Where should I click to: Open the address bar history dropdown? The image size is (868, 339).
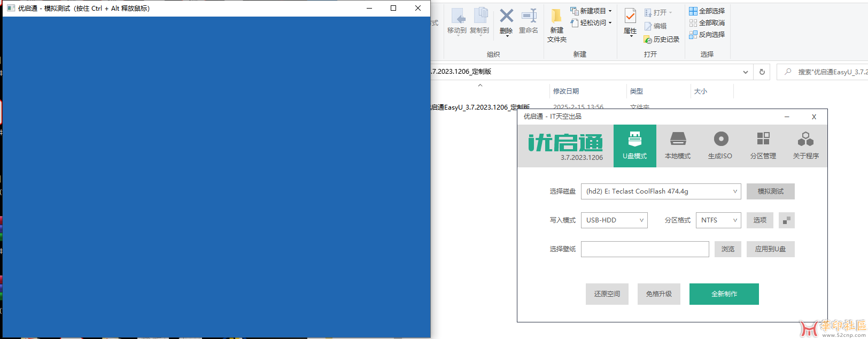pyautogui.click(x=745, y=72)
